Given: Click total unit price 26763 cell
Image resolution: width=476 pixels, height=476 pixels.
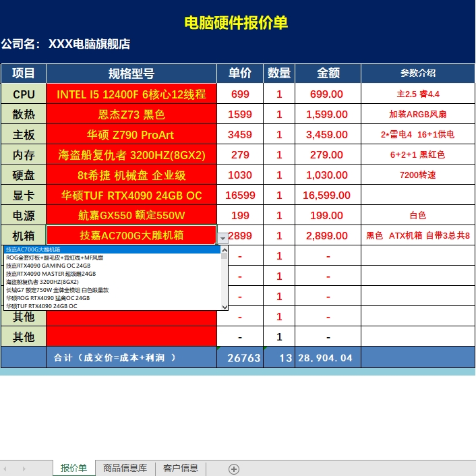Looking at the screenshot, I should (x=240, y=357).
